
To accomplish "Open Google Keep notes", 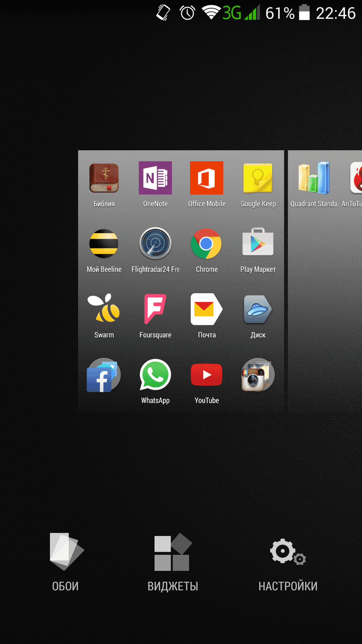I will point(258,178).
